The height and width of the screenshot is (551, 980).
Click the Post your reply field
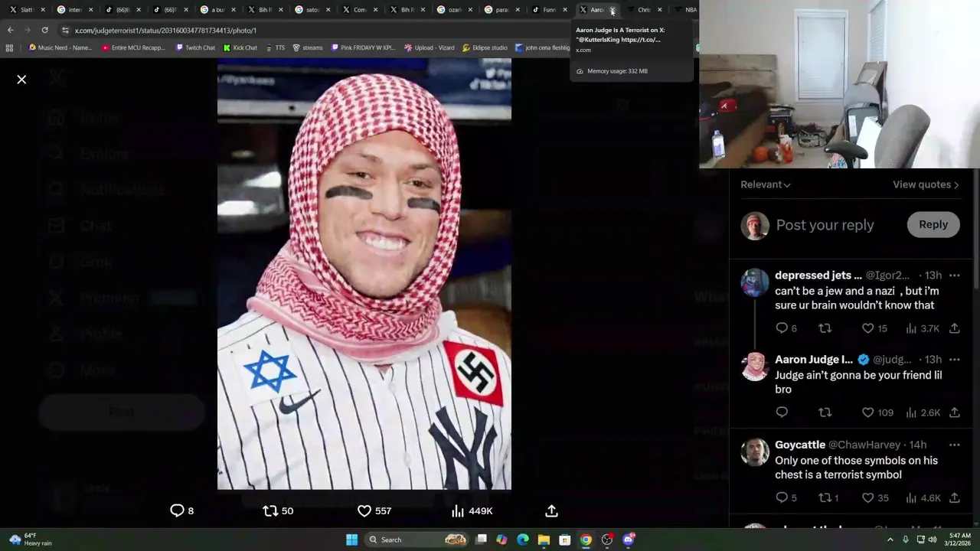click(825, 225)
